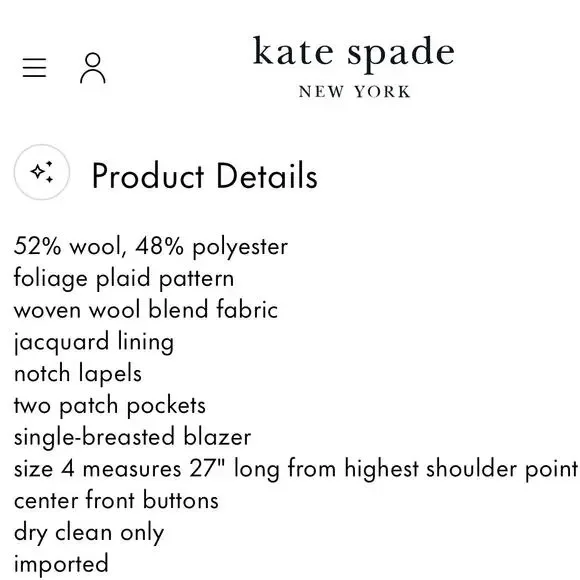The image size is (580, 580).
Task: Click the dry clean only line
Action: point(89,533)
